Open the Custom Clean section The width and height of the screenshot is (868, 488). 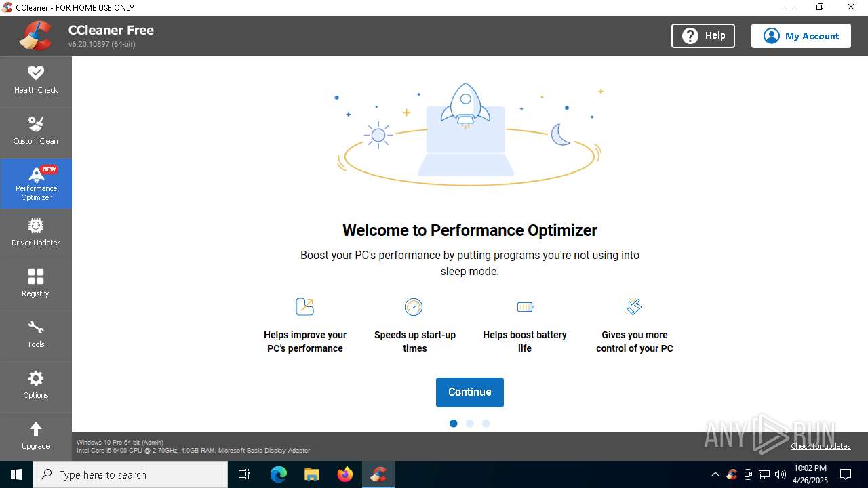(36, 131)
